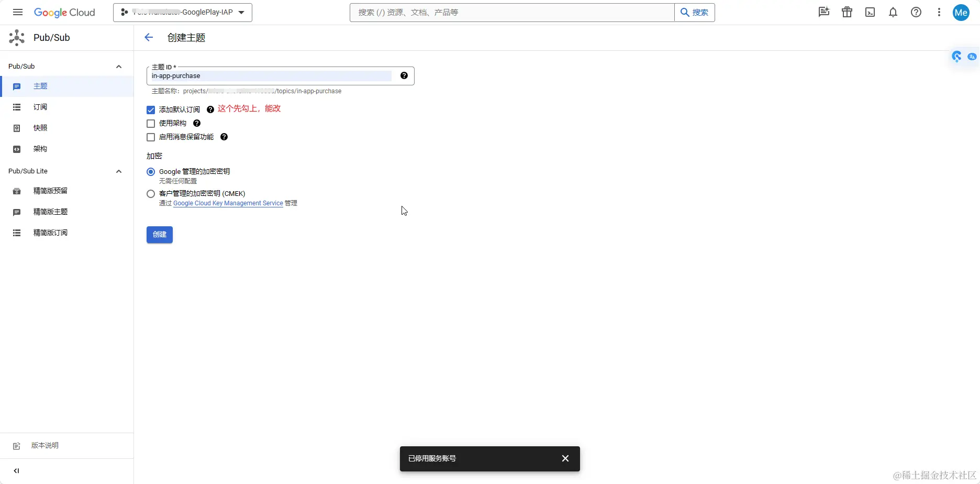Click the 创建主题 page title

[186, 38]
